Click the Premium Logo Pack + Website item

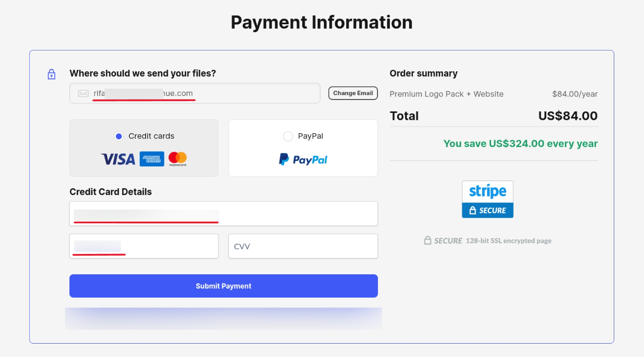(x=446, y=94)
